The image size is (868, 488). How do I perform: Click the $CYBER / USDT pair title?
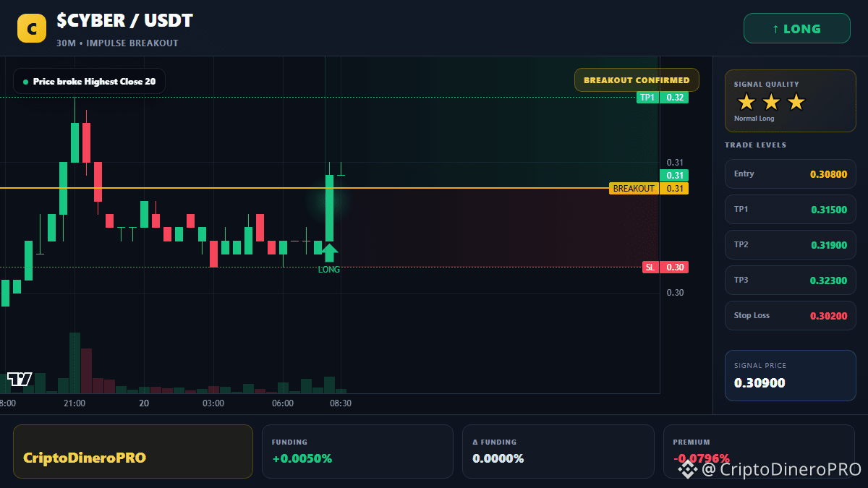pyautogui.click(x=124, y=21)
